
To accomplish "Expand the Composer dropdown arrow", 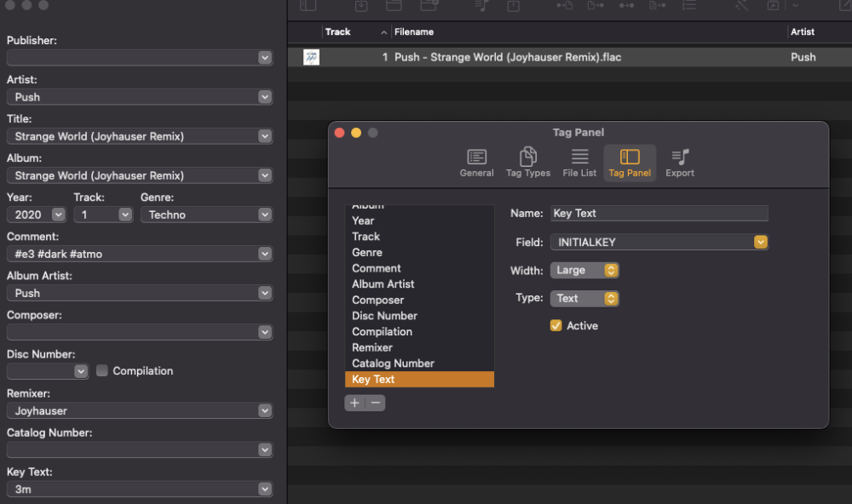I will click(265, 332).
